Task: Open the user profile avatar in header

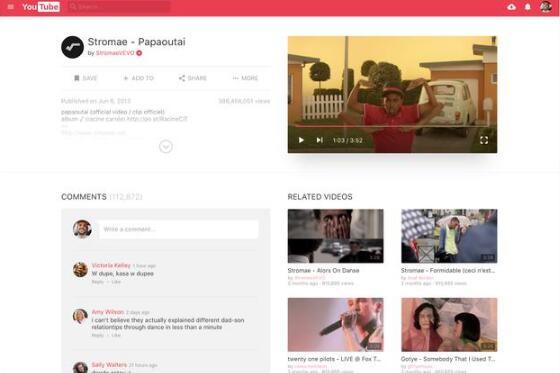Action: (x=546, y=7)
